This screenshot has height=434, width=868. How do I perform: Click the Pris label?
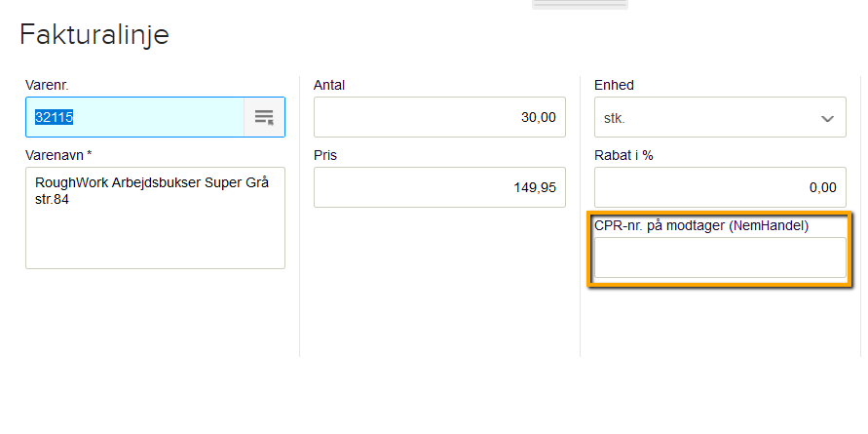(x=325, y=154)
